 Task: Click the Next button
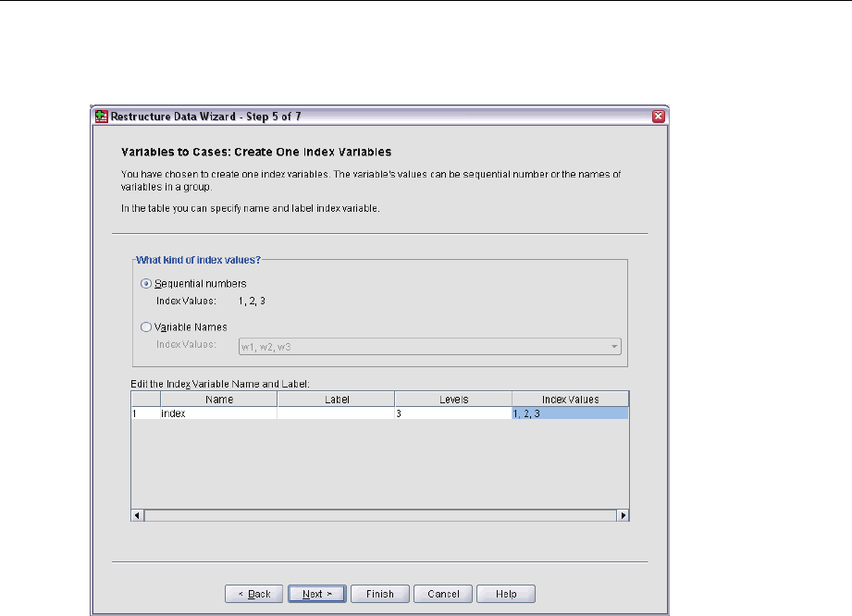pyautogui.click(x=316, y=594)
